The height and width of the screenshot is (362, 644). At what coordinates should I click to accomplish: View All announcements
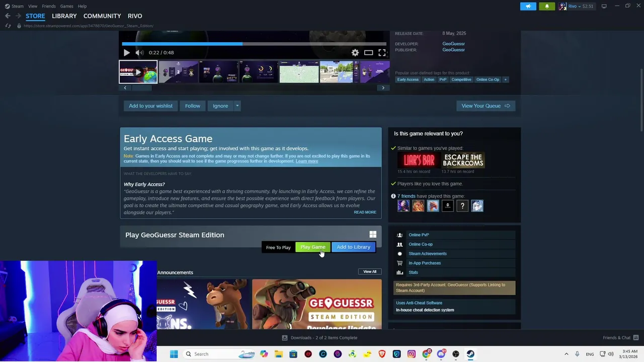pyautogui.click(x=370, y=271)
